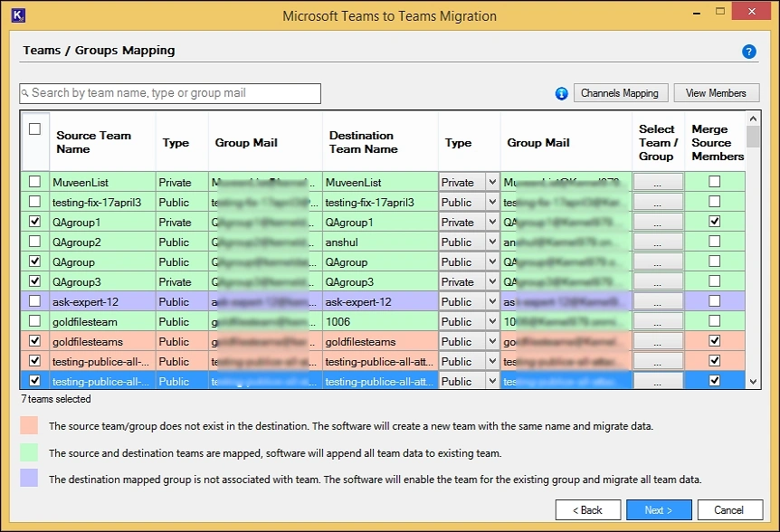Click the search magnifier icon
Viewport: 780px width, 532px height.
24,93
